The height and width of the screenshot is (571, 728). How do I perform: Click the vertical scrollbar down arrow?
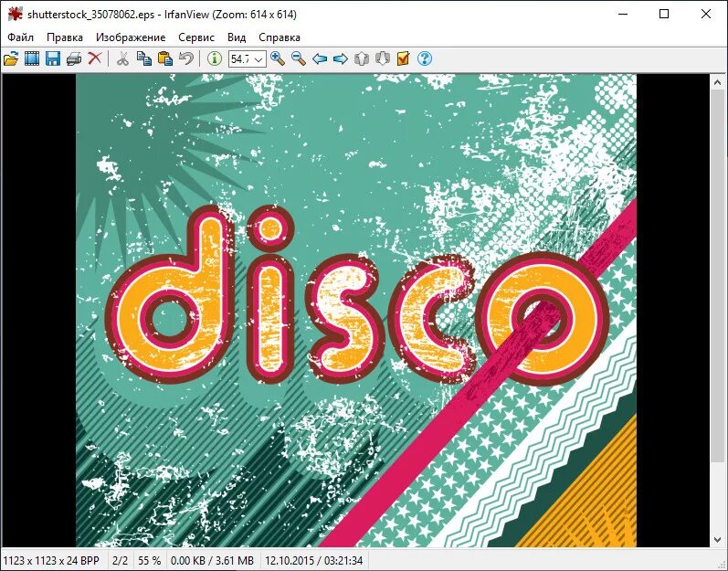pos(717,539)
